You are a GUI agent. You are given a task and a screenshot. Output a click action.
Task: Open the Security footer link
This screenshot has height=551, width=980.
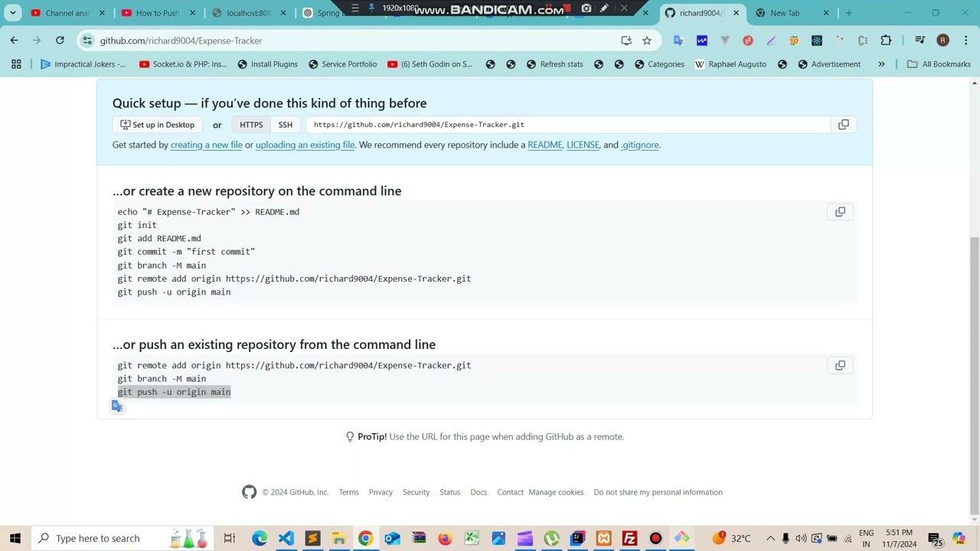(416, 492)
